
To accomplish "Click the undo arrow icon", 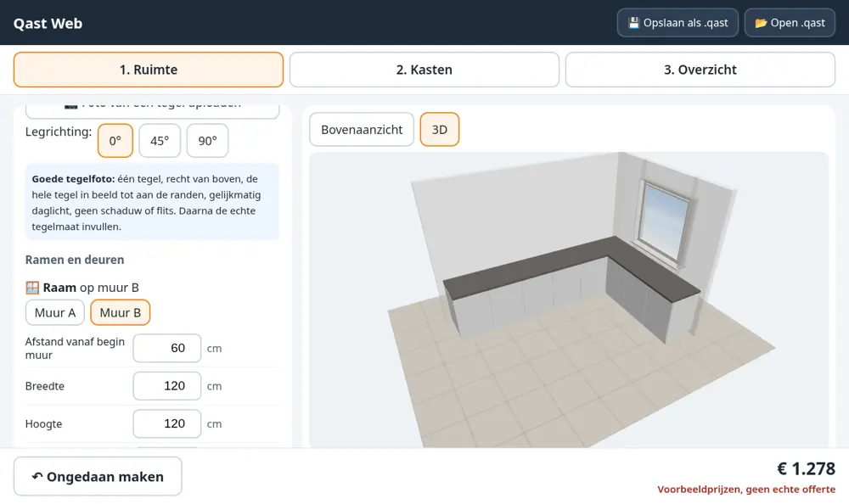I will click(x=37, y=476).
